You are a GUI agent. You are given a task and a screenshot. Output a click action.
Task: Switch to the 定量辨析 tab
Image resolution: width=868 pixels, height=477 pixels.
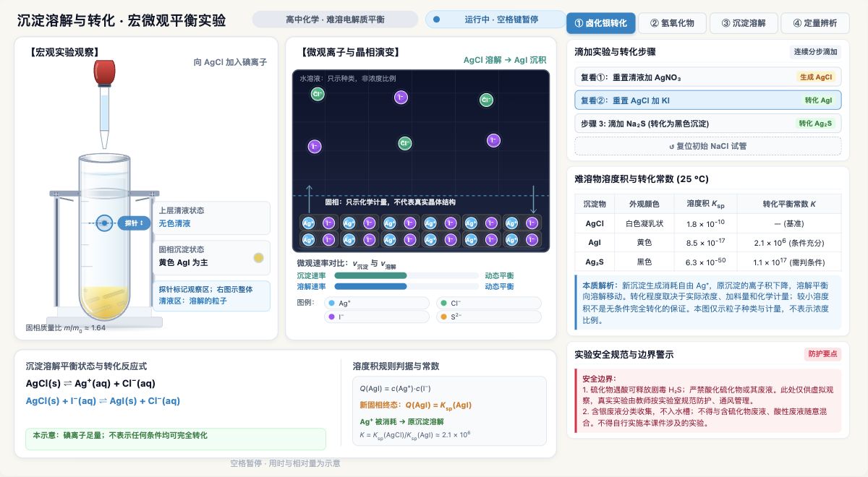(814, 23)
